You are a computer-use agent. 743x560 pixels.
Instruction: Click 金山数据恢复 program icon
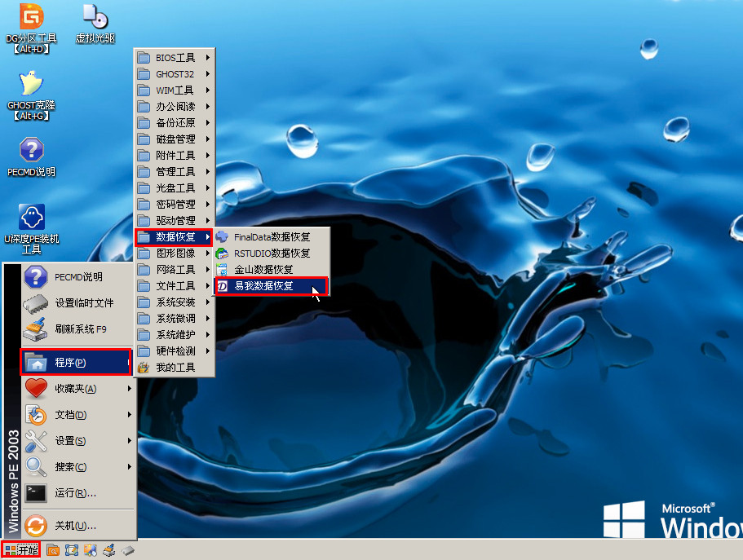[222, 270]
